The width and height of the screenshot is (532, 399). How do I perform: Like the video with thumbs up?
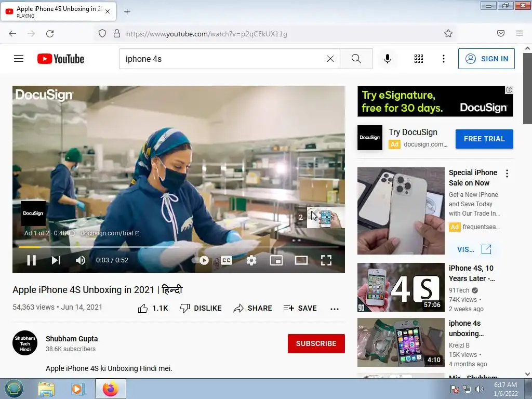coord(153,308)
